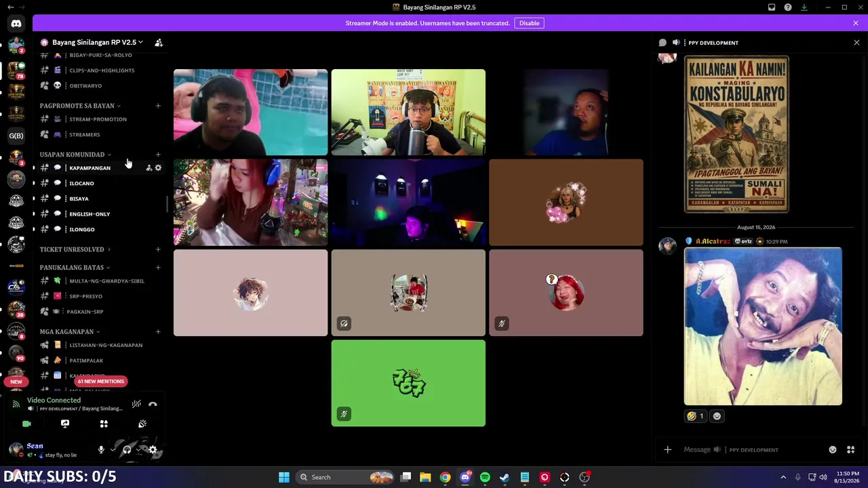Viewport: 868px width, 488px height.
Task: Disable Streamer Mode from the banner
Action: pos(529,23)
